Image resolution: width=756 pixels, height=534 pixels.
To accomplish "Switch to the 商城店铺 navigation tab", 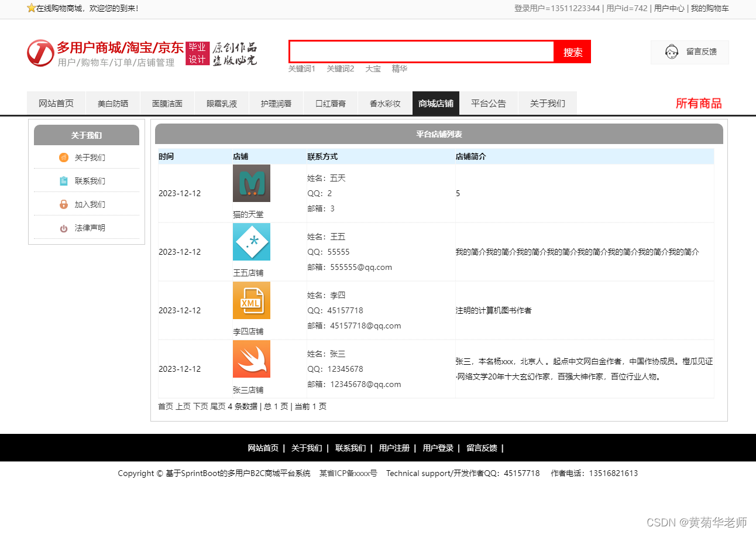I will [436, 102].
